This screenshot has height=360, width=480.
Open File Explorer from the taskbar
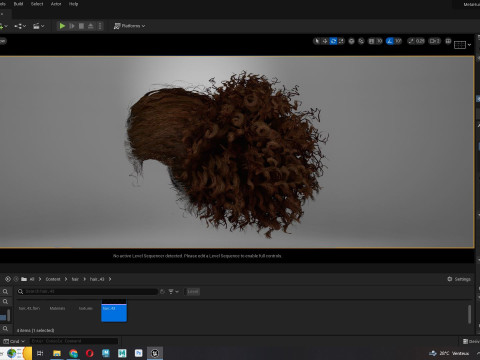tap(57, 353)
